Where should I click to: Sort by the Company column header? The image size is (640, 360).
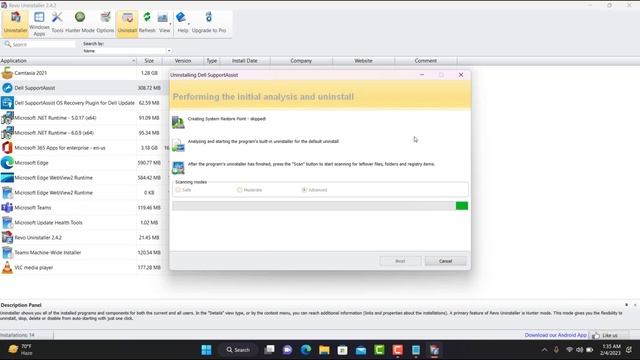(301, 60)
